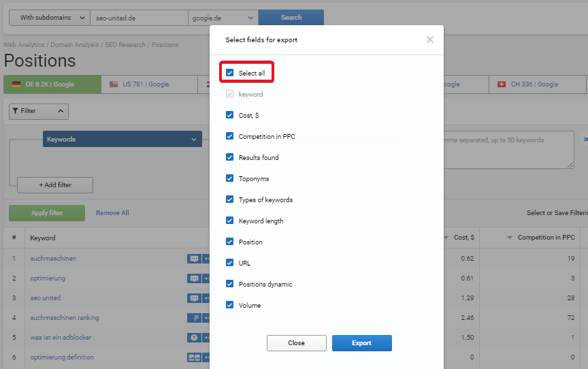Click the seo-united.de domain input field

point(139,18)
